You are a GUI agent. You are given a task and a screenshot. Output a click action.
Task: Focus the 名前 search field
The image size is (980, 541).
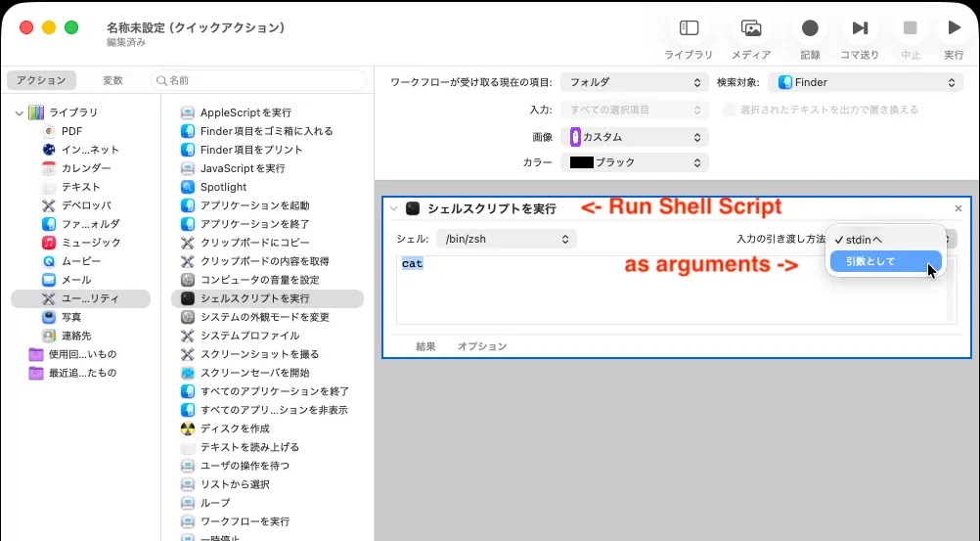258,80
